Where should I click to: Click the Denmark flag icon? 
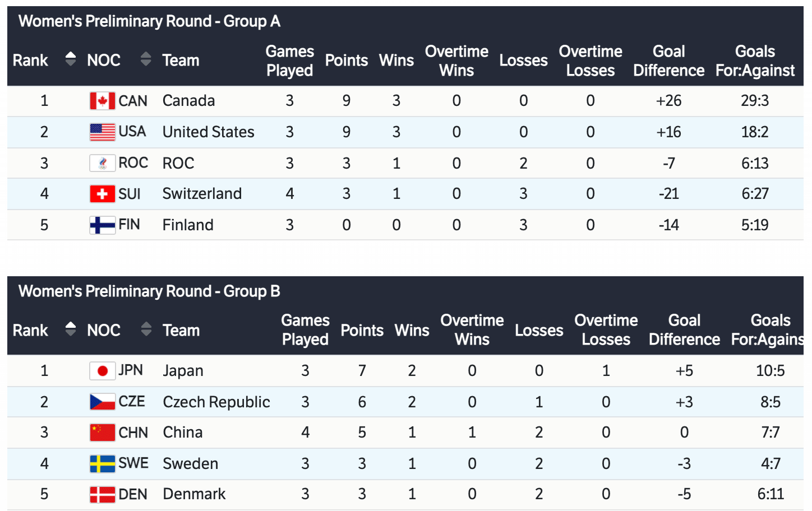[102, 494]
